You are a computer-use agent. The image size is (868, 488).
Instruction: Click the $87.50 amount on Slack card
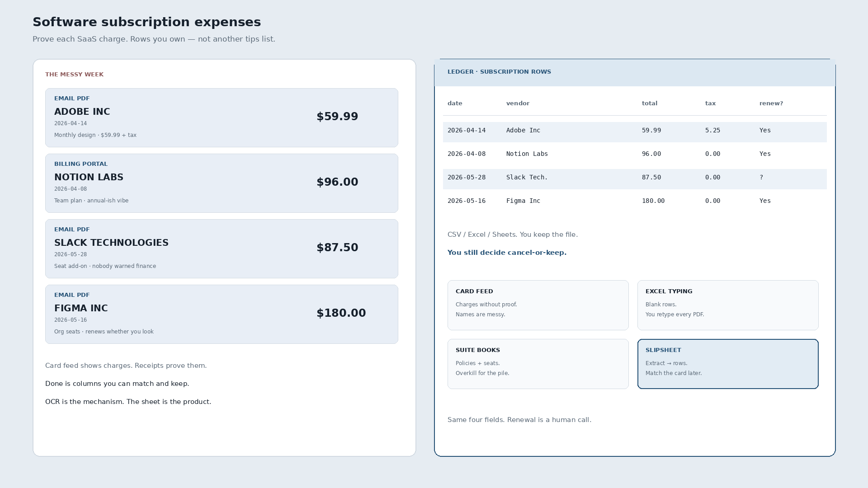[x=337, y=248]
